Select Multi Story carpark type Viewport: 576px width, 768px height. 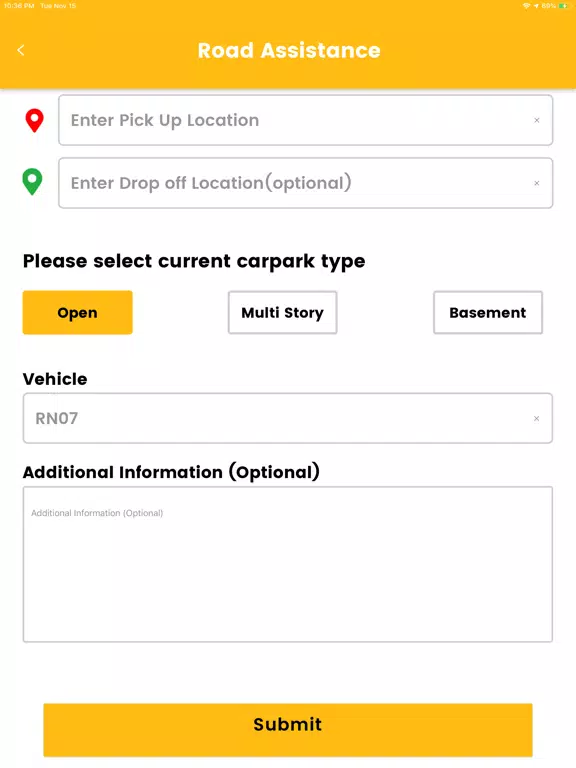click(283, 312)
